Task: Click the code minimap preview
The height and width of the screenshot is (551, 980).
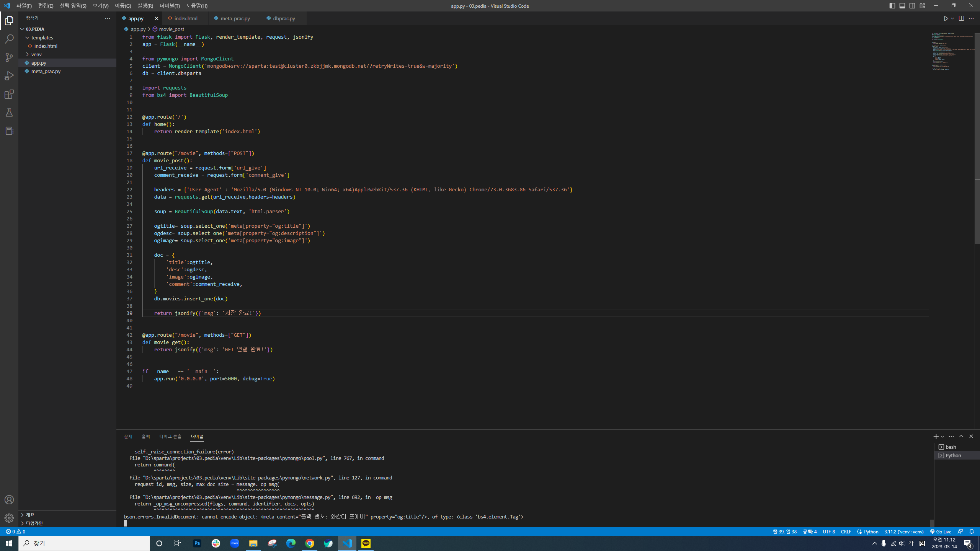Action: click(x=952, y=52)
